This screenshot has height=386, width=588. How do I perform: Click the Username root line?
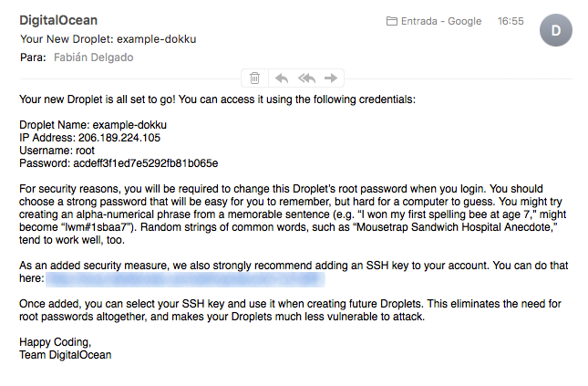tap(57, 151)
